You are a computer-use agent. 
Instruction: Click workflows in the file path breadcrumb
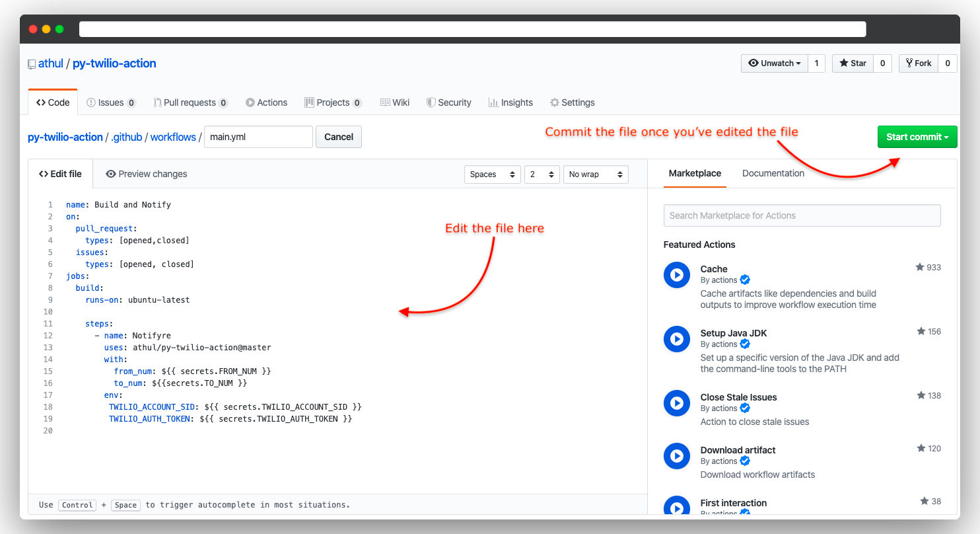point(173,137)
